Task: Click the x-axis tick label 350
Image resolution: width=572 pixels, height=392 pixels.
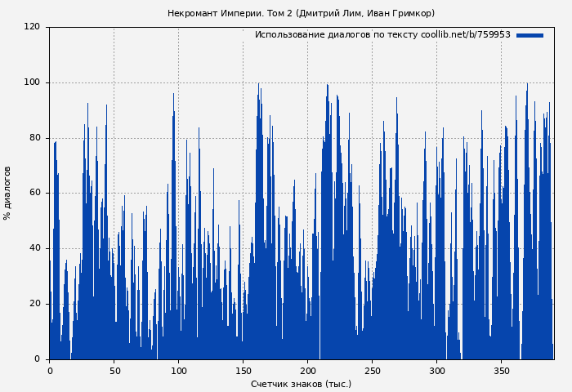Action: 501,371
